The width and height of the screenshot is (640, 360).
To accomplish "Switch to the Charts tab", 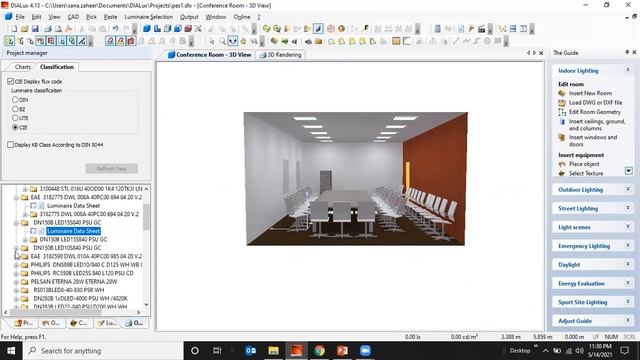I will [x=22, y=67].
